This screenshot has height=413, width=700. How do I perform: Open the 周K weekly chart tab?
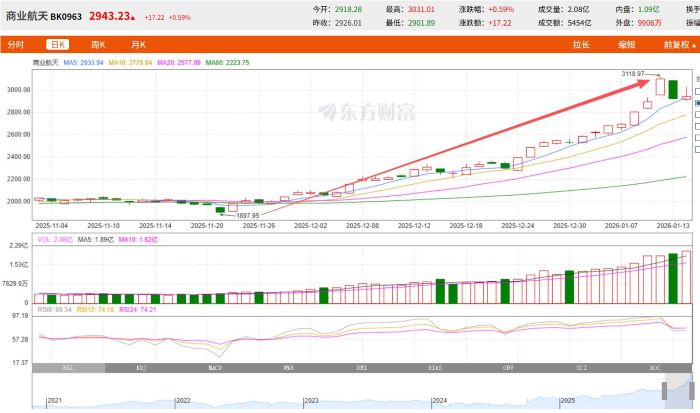pyautogui.click(x=98, y=45)
